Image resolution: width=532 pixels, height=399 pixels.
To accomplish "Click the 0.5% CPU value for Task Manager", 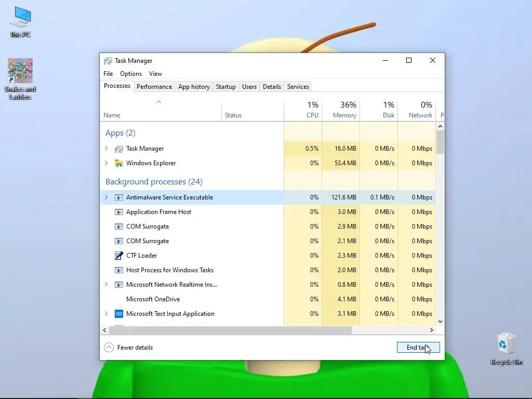I will (x=312, y=149).
